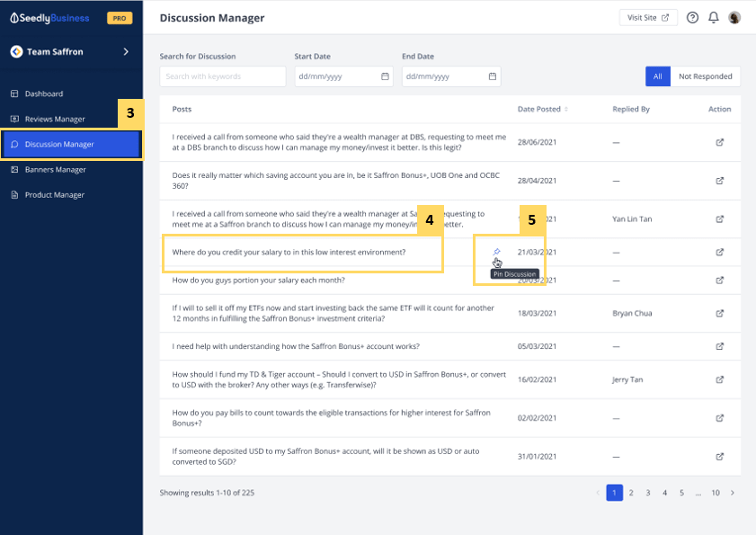Viewport: 756px width, 535px height.
Task: Open the user profile avatar
Action: pyautogui.click(x=734, y=18)
